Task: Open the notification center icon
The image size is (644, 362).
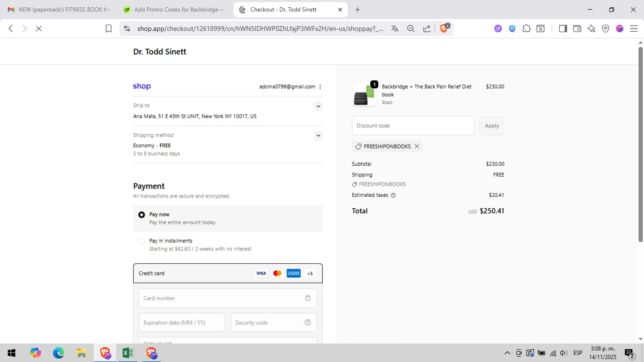Action: (x=630, y=354)
